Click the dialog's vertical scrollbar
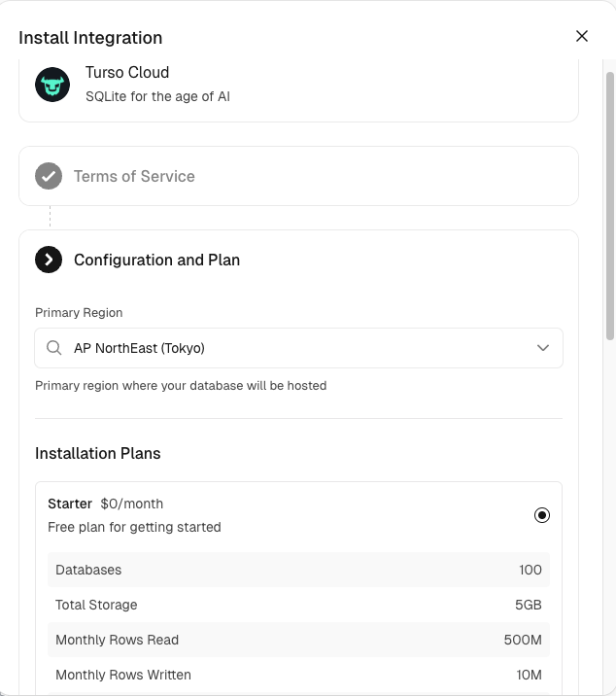This screenshot has width=616, height=696. [x=609, y=204]
